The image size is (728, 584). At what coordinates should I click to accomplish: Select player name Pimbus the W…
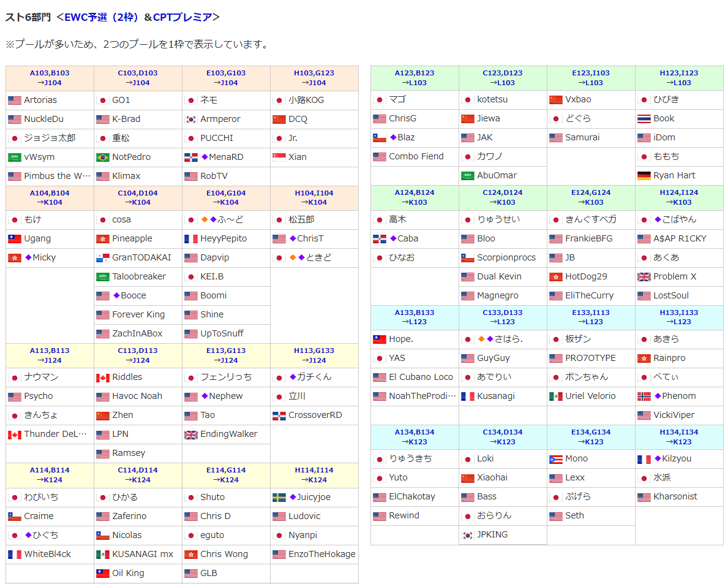58,176
